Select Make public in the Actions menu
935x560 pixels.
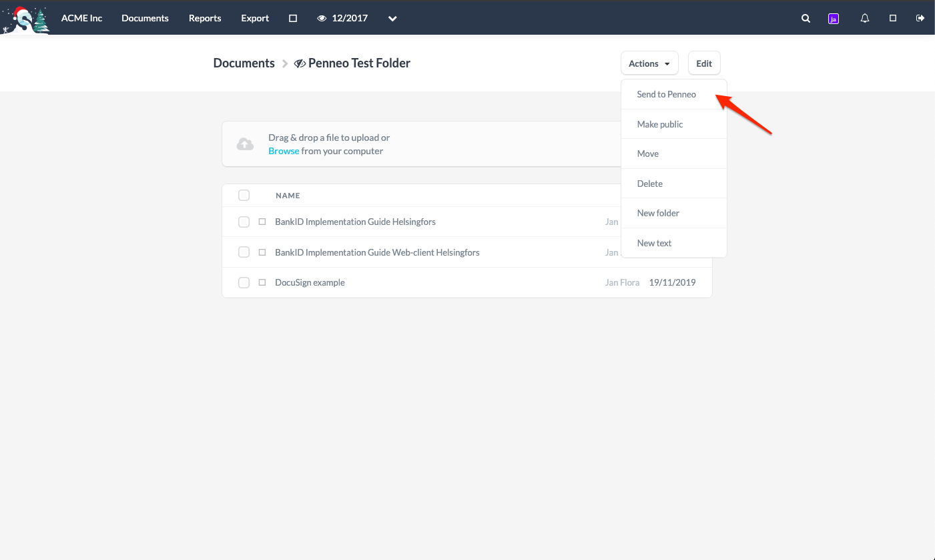coord(674,124)
